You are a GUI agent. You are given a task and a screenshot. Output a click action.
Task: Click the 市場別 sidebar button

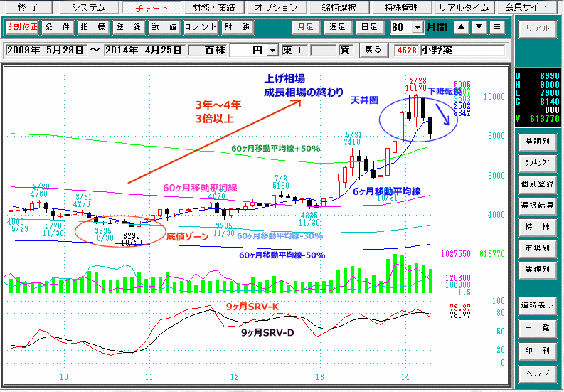pos(538,248)
